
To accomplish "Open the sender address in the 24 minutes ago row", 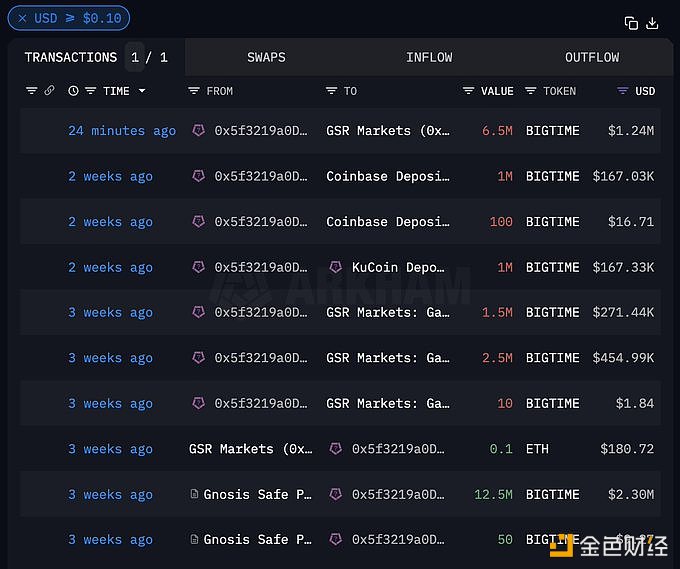I will click(x=261, y=131).
